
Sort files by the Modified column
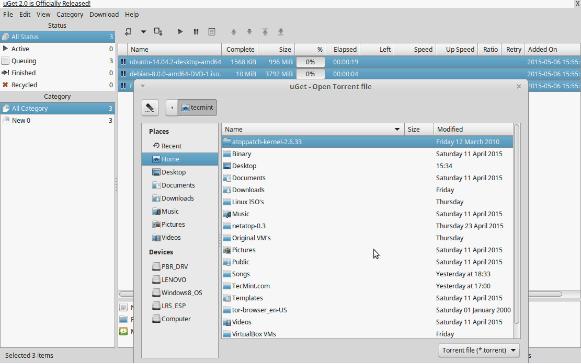point(474,129)
